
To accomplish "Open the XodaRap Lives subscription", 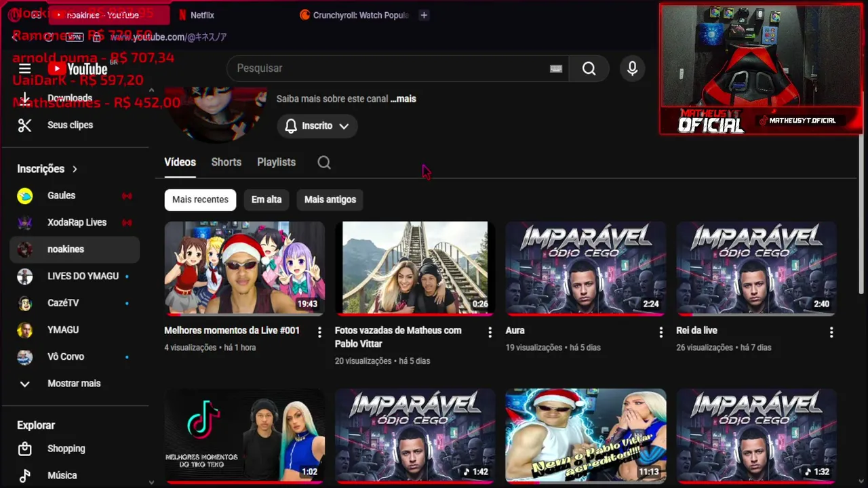I will pos(75,222).
